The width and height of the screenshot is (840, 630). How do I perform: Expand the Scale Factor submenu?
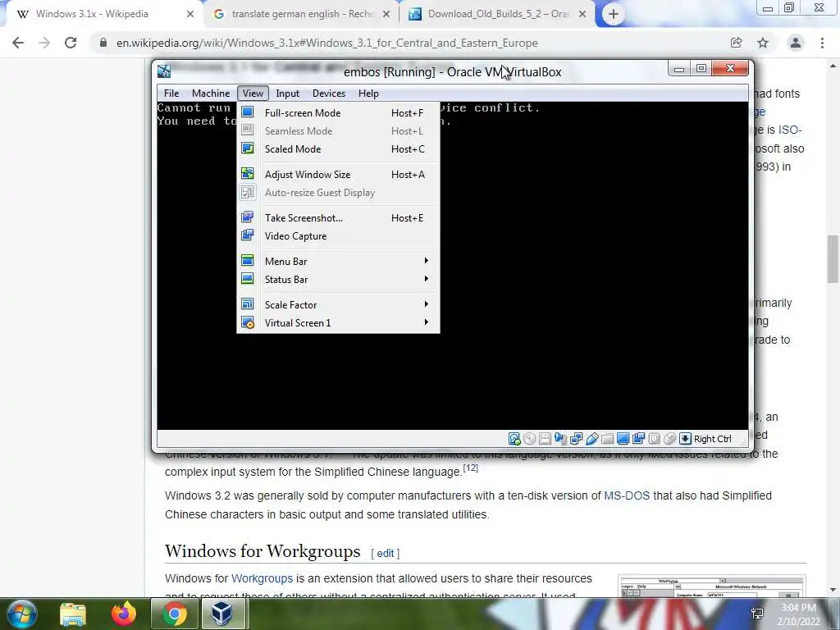pyautogui.click(x=338, y=304)
